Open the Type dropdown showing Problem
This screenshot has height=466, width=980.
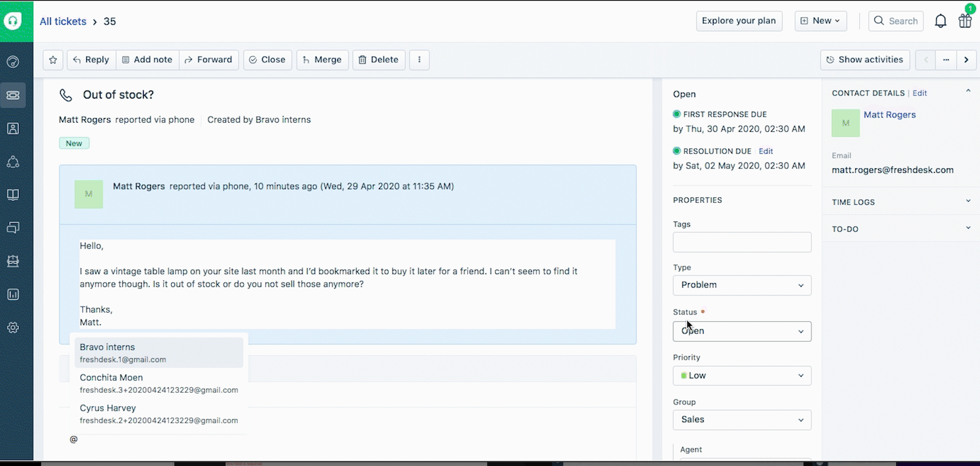tap(742, 285)
